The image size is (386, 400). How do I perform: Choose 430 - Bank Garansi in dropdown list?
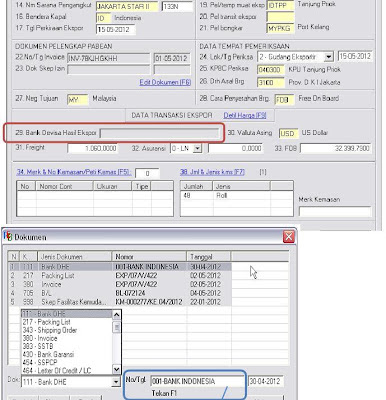67,354
